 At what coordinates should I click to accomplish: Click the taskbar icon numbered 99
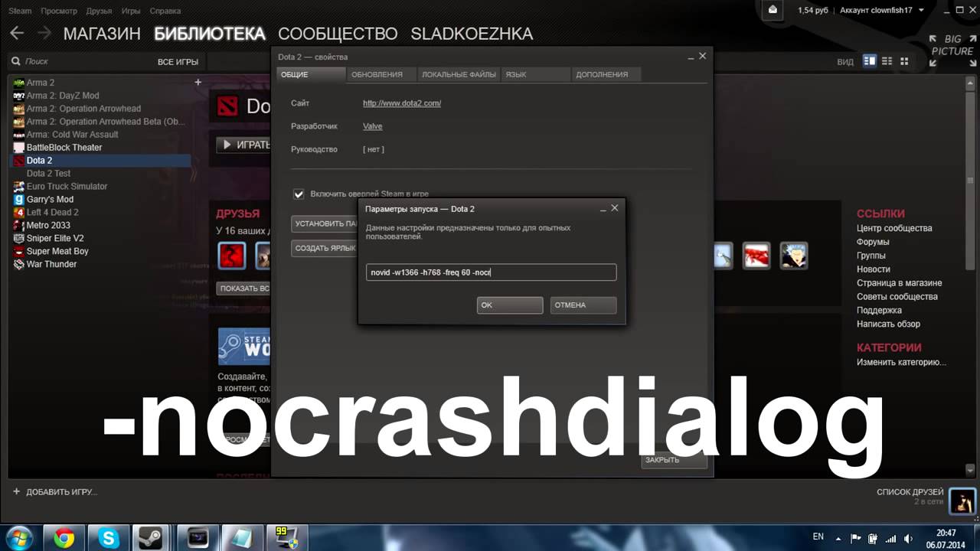[287, 539]
